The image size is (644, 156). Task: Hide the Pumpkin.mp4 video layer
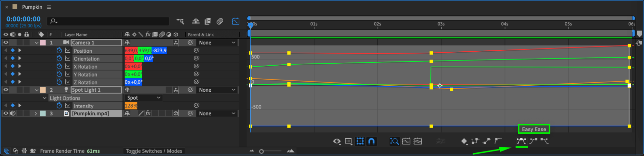tap(6, 113)
